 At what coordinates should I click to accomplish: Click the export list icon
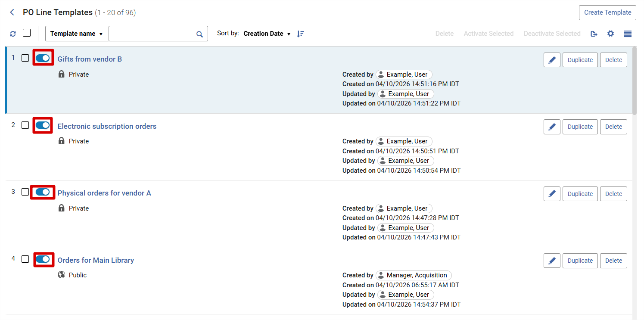coord(594,34)
